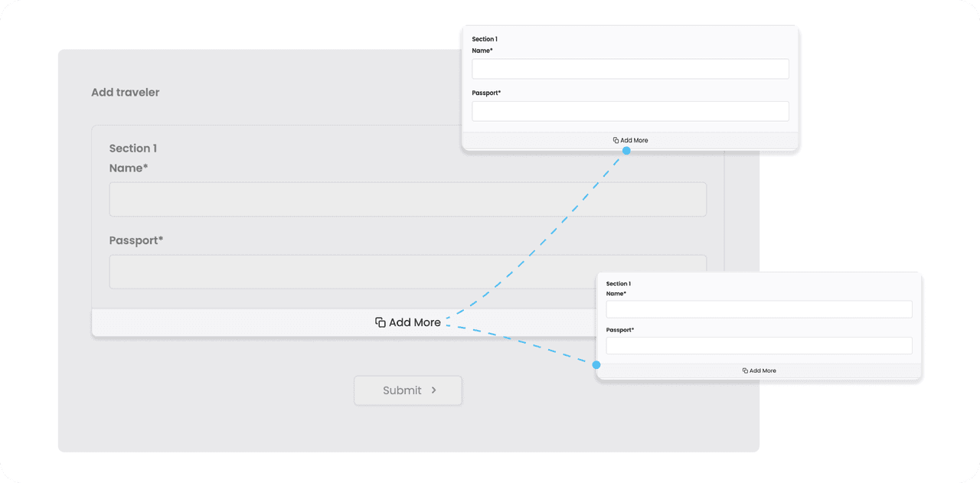Click the copy icon in the main form's Add More bar
Image resolution: width=980 pixels, height=483 pixels.
point(380,322)
